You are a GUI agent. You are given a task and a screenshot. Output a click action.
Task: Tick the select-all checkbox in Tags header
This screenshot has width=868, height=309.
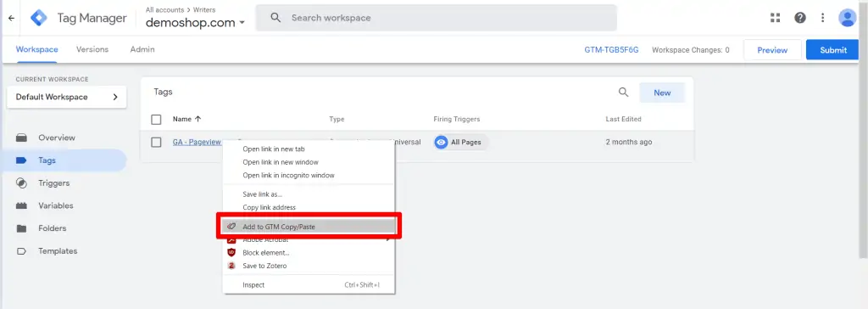(x=156, y=120)
